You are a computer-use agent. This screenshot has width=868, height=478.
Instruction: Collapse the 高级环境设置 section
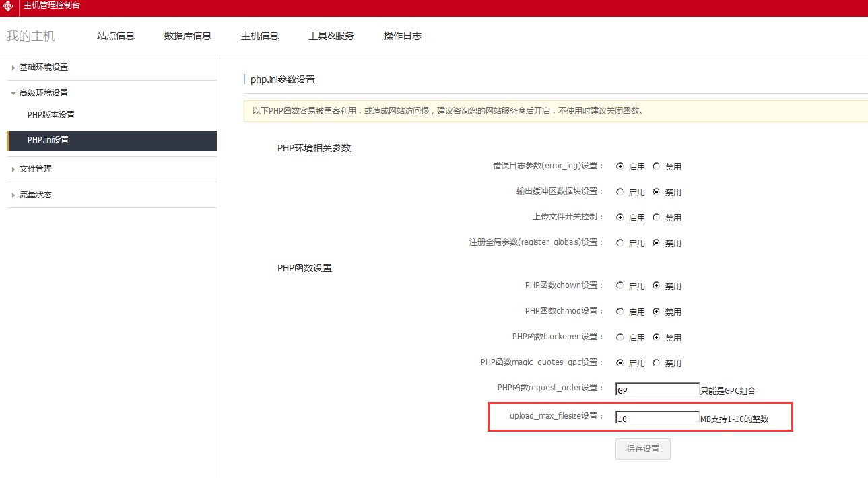43,93
